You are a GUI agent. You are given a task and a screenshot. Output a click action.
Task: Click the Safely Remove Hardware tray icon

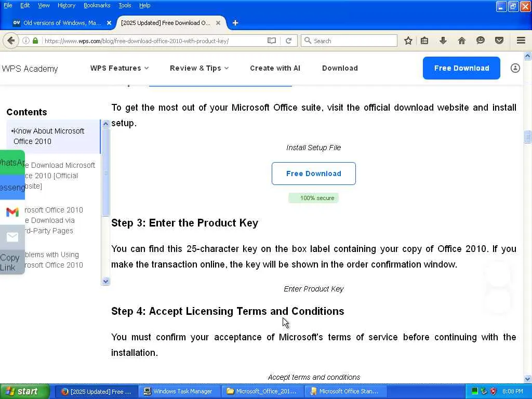[484, 392]
